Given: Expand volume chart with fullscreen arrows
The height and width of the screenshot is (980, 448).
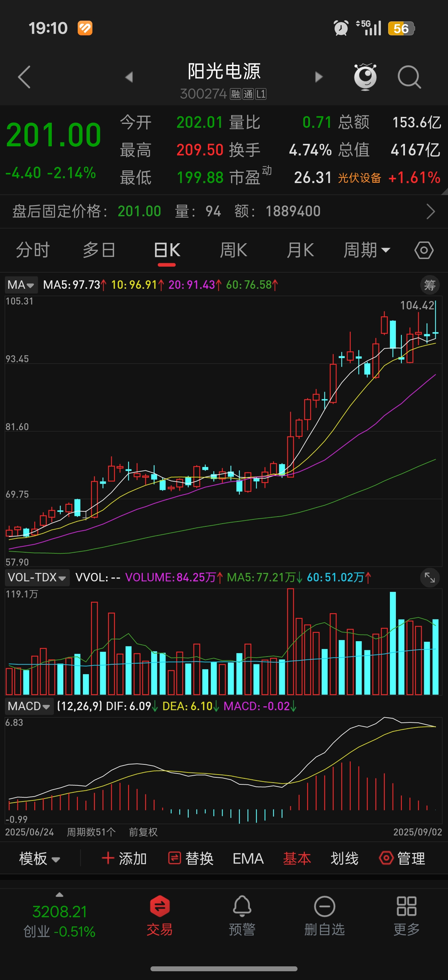Looking at the screenshot, I should tap(430, 577).
